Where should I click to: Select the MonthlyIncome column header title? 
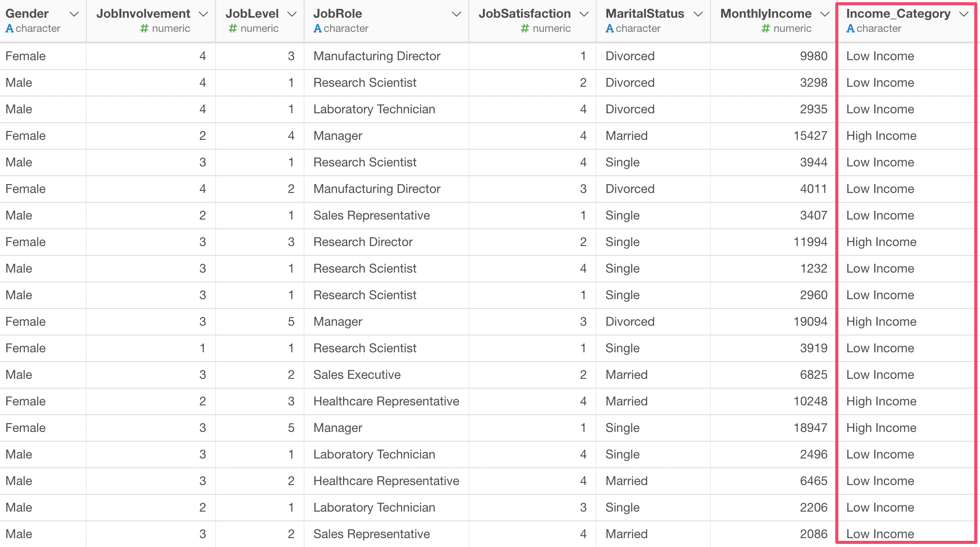pos(766,14)
